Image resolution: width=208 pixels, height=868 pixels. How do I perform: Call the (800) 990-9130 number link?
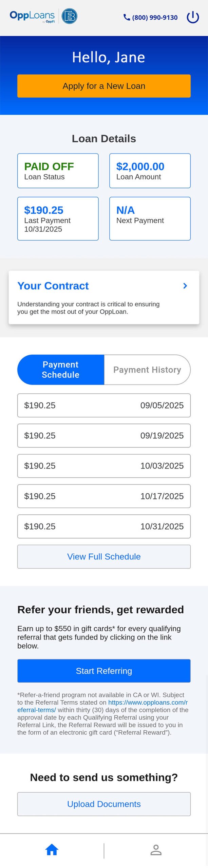(155, 18)
